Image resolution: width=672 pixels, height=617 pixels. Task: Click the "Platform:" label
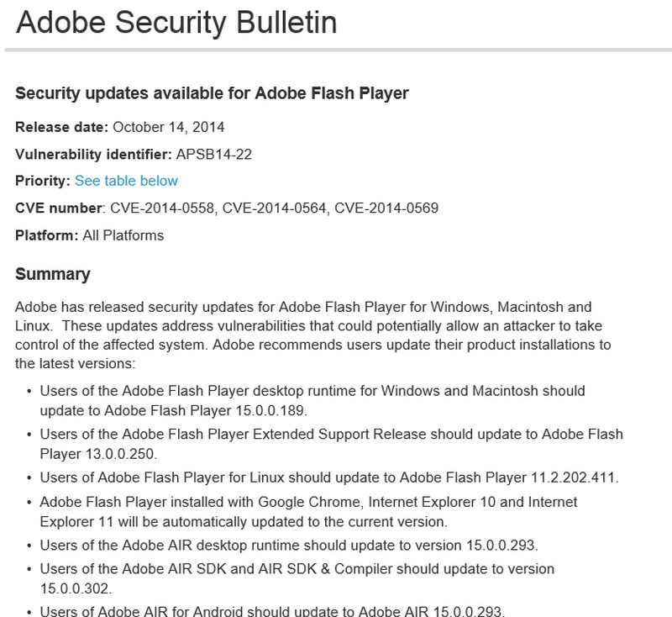47,235
